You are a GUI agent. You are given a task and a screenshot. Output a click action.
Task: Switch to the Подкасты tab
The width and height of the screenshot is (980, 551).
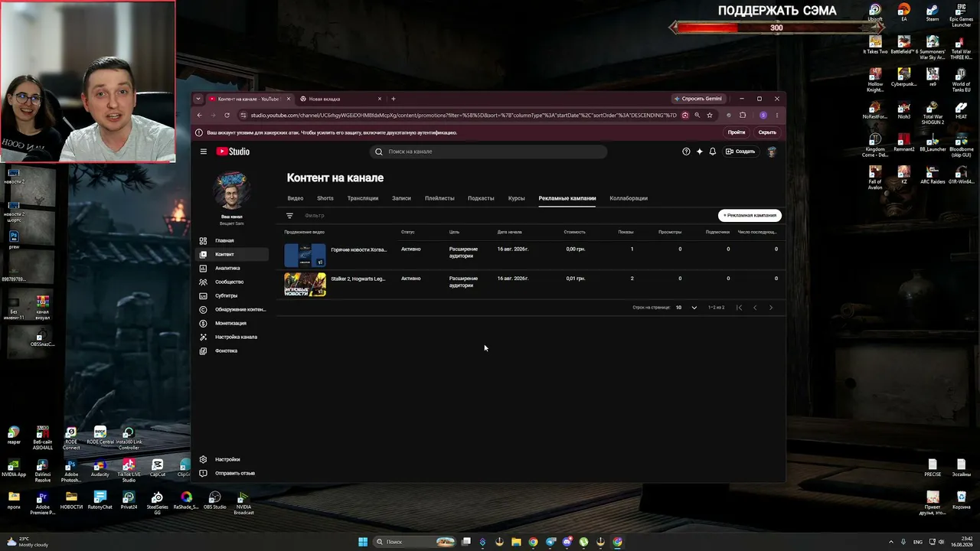click(481, 198)
